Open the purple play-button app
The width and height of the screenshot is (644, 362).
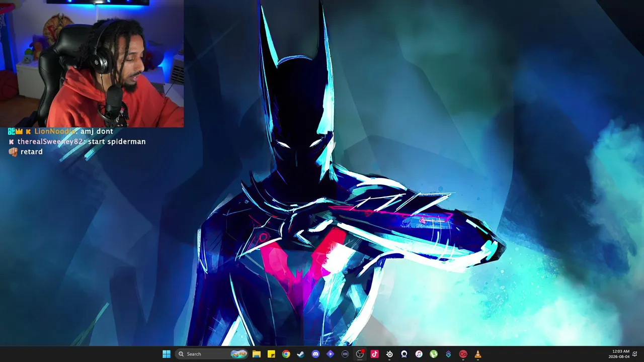coord(330,354)
